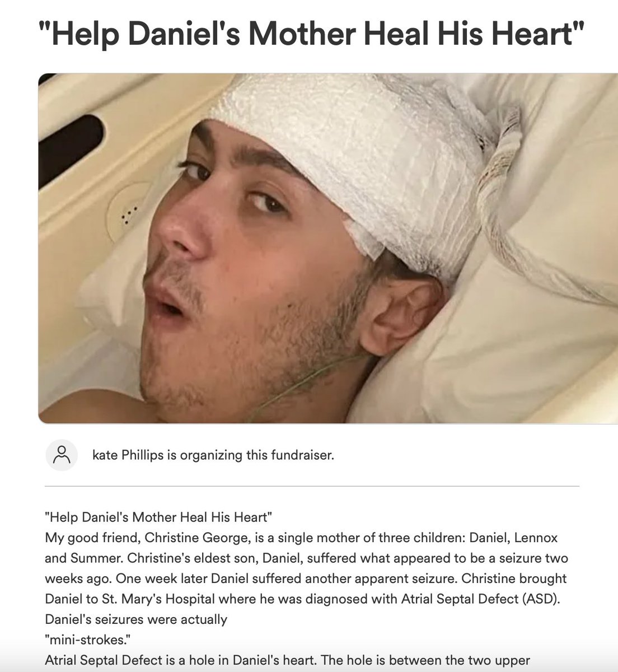Click the "Daniel's seizures were actually" line
The image size is (618, 672).
coord(136,619)
